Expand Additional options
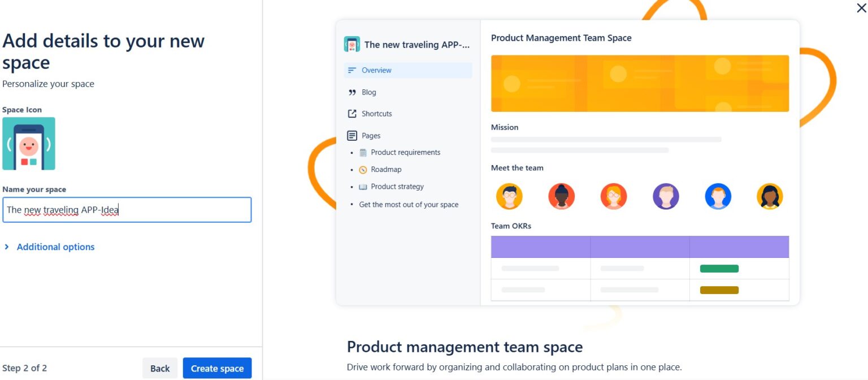Viewport: 868px width, 380px height. 49,247
